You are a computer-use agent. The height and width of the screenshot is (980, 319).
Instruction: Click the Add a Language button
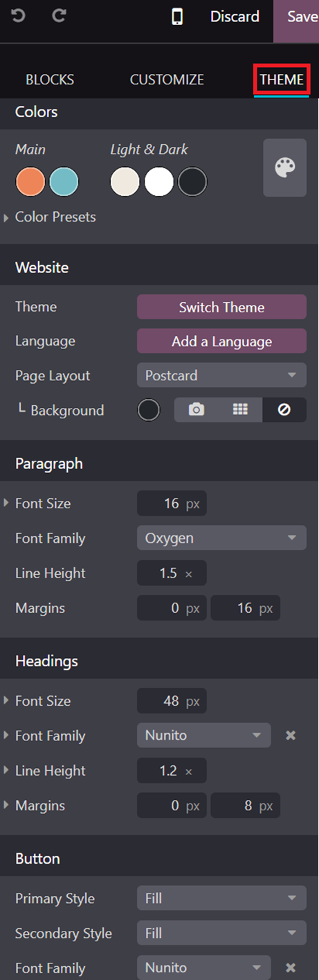click(221, 341)
